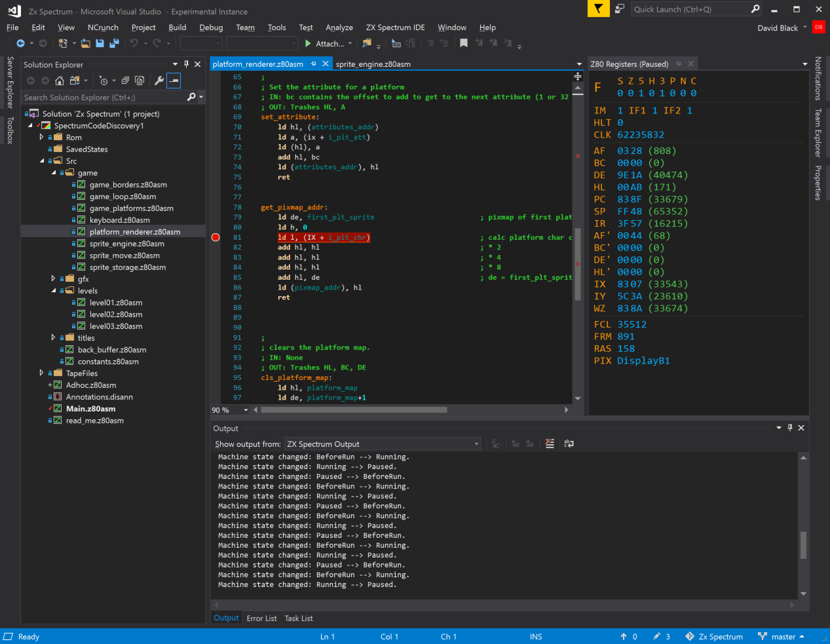Switch to Error List tab
The width and height of the screenshot is (830, 644).
pos(261,618)
